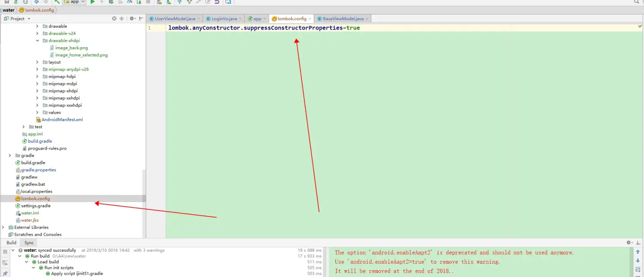Collapse the Run build node
This screenshot has height=277, width=644.
click(x=20, y=256)
